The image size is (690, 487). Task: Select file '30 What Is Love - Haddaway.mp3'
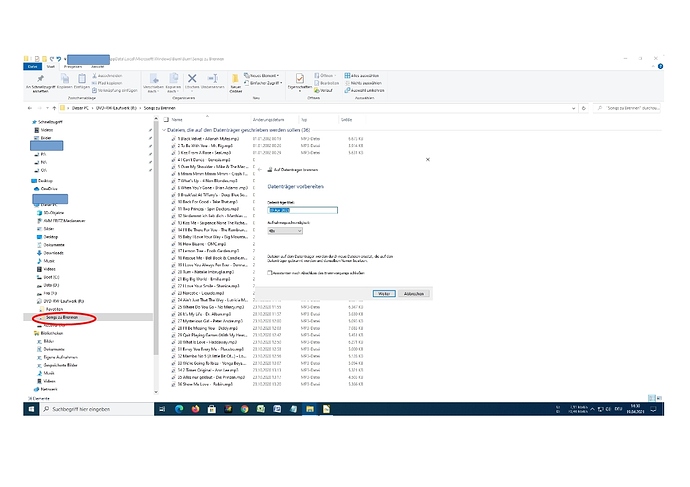pos(204,342)
